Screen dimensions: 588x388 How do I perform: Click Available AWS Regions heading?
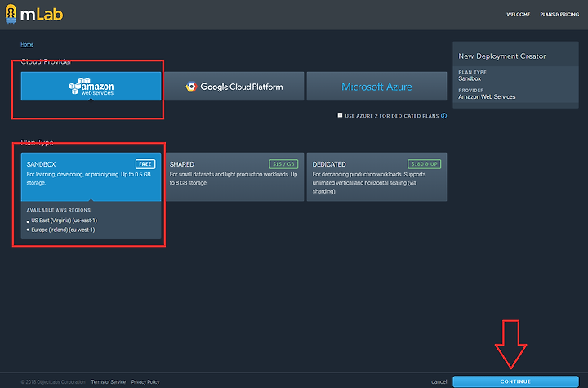[59, 210]
